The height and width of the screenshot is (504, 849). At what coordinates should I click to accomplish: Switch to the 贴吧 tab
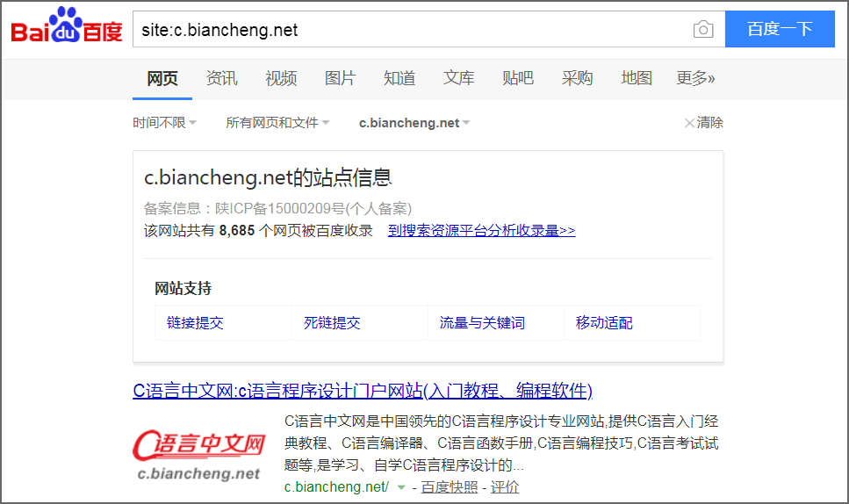point(518,78)
